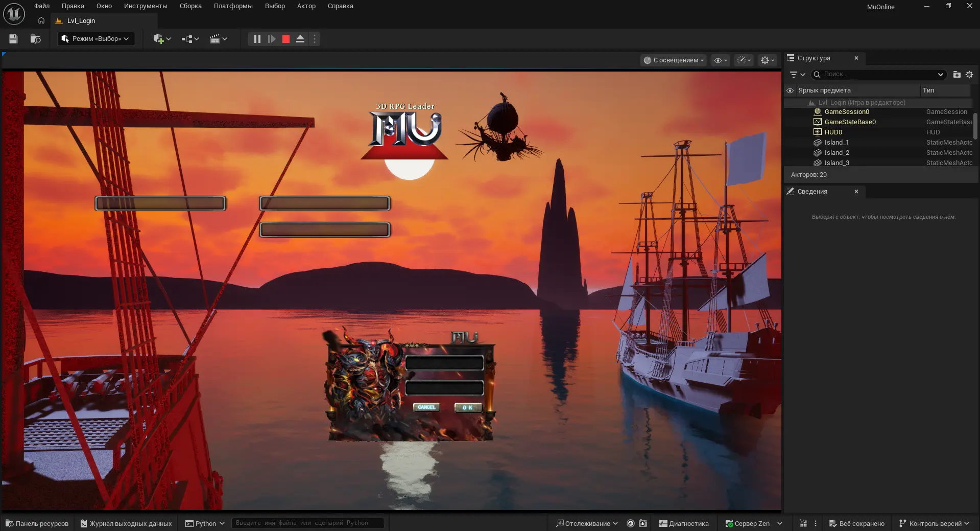Viewport: 980px width, 531px height.
Task: Open the Диагностика panel
Action: [x=684, y=524]
